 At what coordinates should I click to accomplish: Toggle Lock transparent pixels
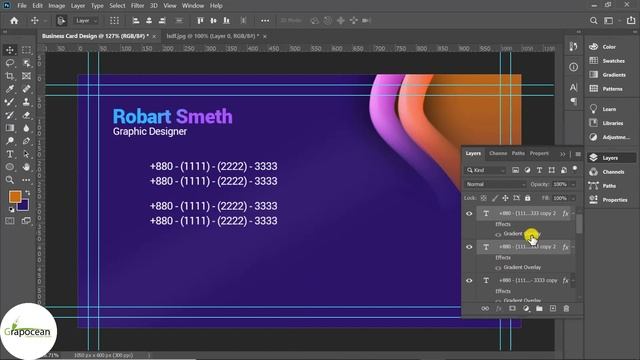click(484, 198)
